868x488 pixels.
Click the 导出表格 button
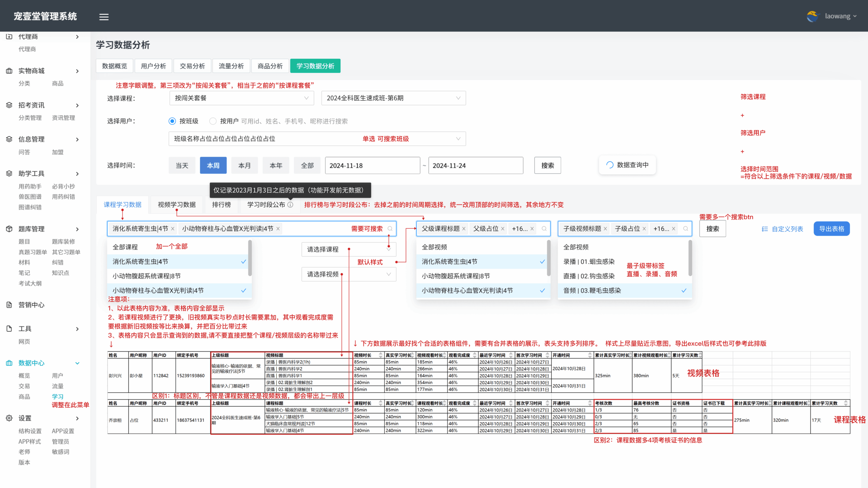(x=831, y=229)
